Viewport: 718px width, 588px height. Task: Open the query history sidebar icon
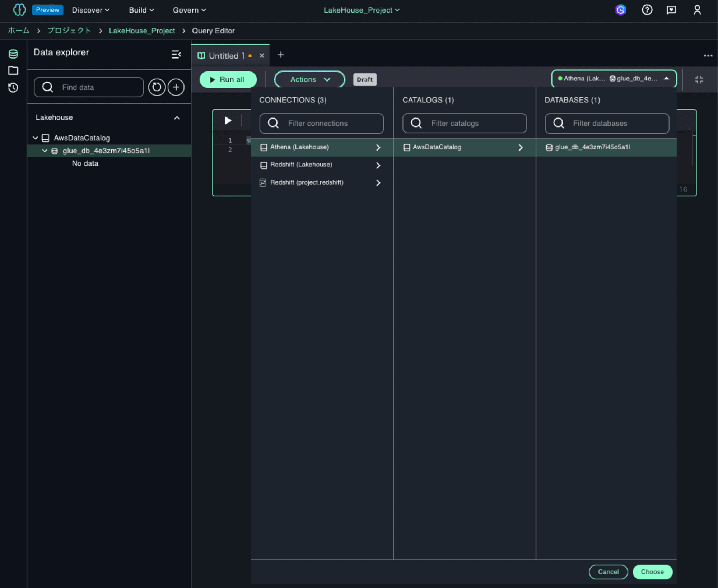click(13, 88)
